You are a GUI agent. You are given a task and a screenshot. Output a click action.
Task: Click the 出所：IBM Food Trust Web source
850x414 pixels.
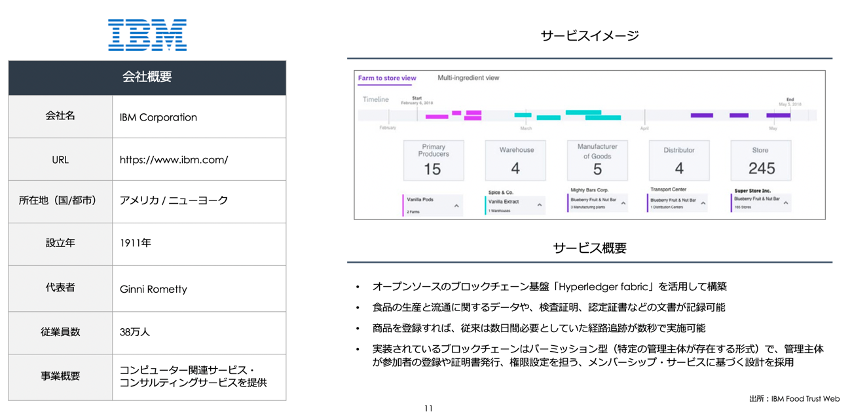[795, 399]
